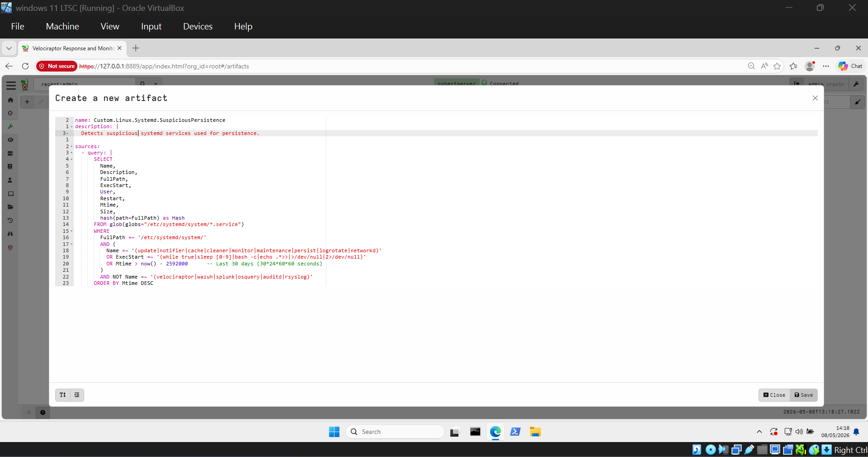Click the zoom magnifier in address bar
The width and height of the screenshot is (868, 457).
751,66
